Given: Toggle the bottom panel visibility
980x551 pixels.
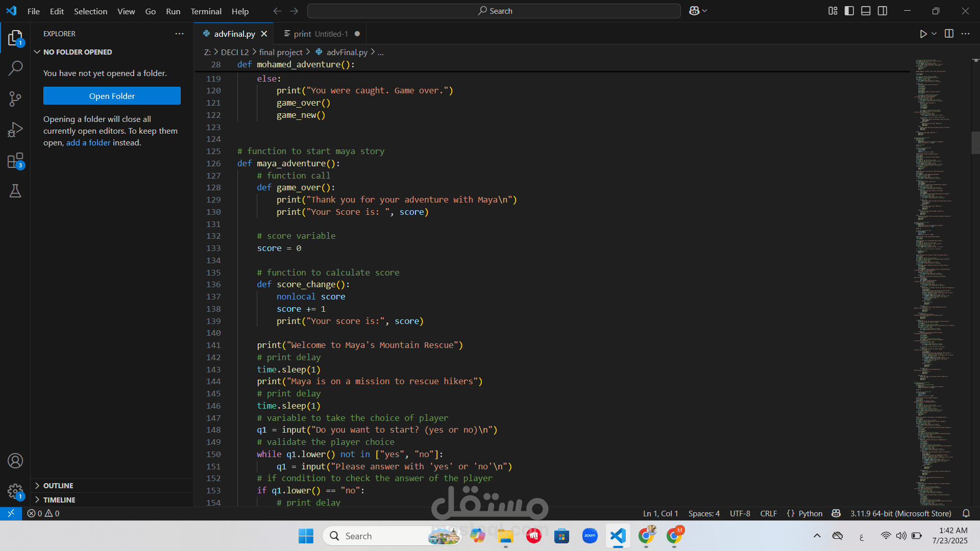Looking at the screenshot, I should click(x=866, y=11).
